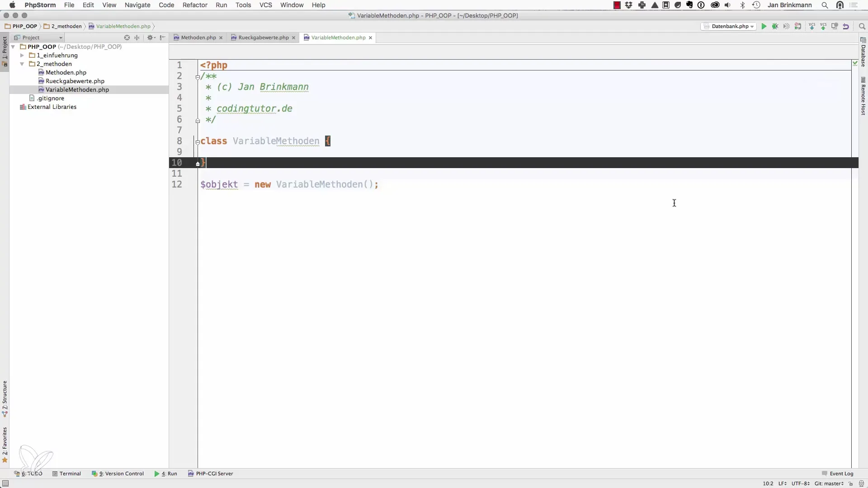This screenshot has width=868, height=488.
Task: Open the PHP-CGI Server tool window
Action: (211, 474)
